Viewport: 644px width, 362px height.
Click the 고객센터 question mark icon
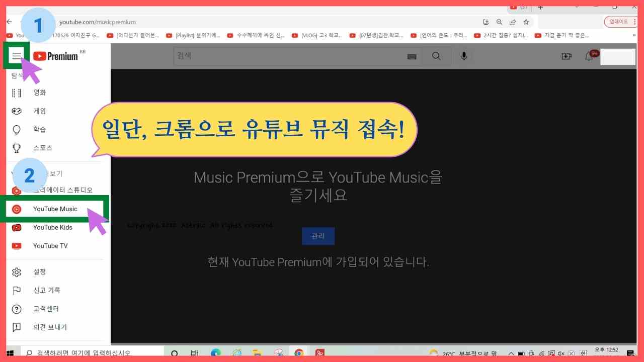[17, 309]
